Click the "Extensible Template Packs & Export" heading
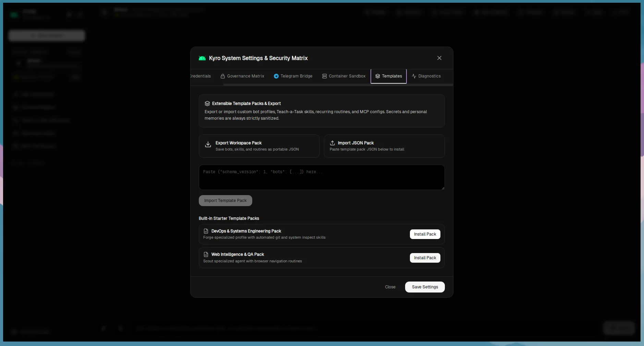Screen dimensions: 644x346 click(x=246, y=104)
